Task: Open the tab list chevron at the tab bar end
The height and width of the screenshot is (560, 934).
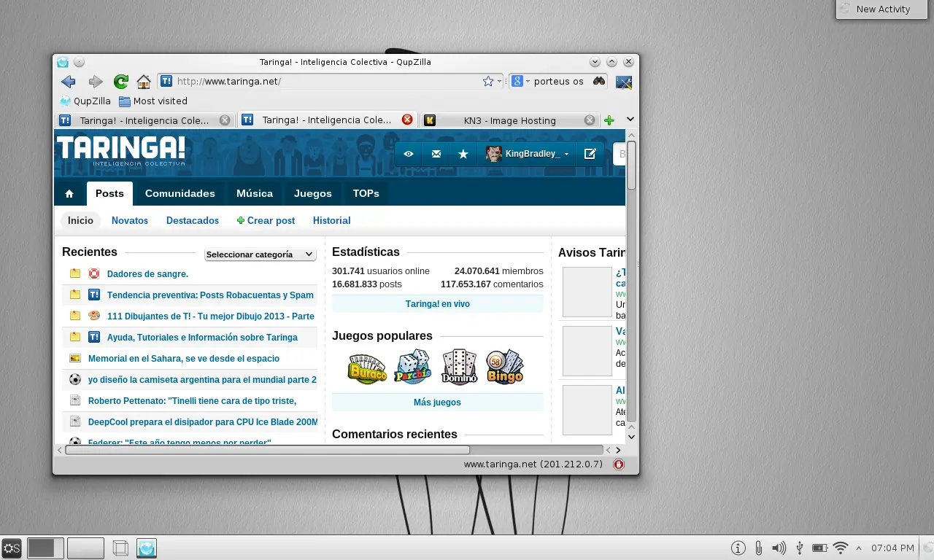Action: click(630, 120)
